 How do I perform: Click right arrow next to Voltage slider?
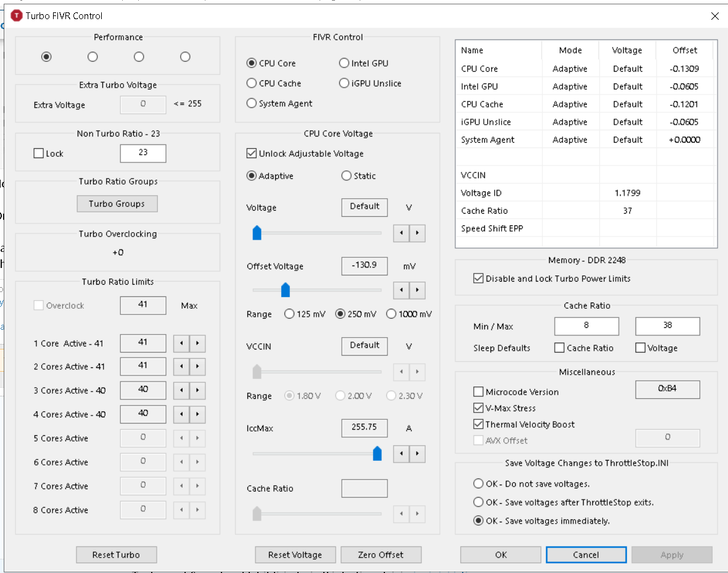click(417, 233)
